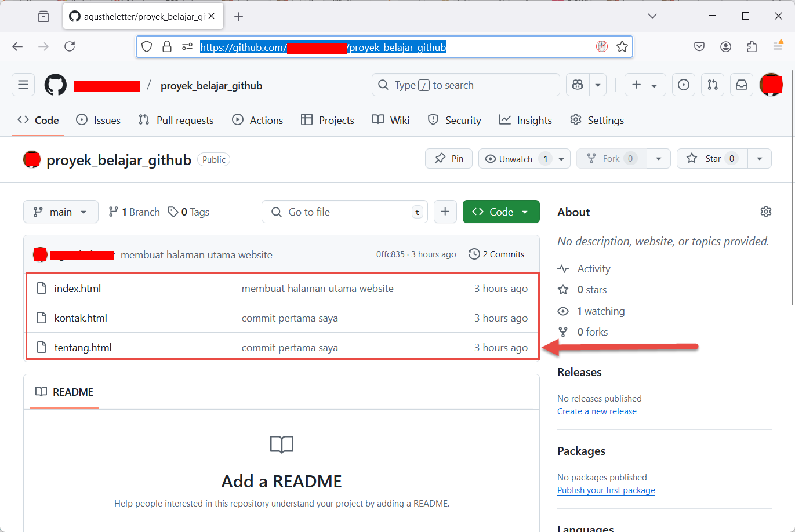The width and height of the screenshot is (795, 532).
Task: Click the About settings gear icon
Action: (x=765, y=212)
